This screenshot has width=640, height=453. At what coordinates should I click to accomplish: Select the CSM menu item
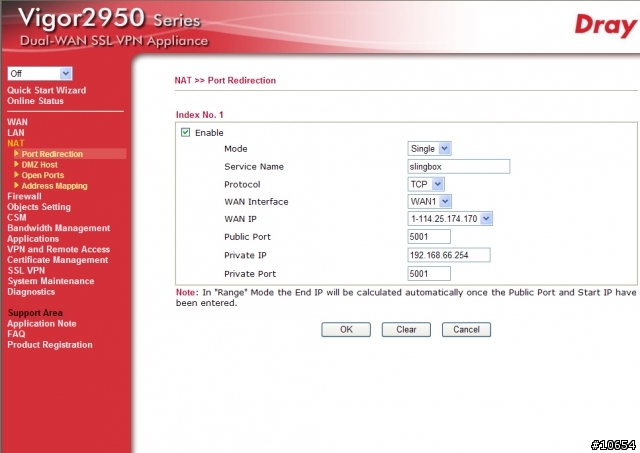tap(17, 218)
